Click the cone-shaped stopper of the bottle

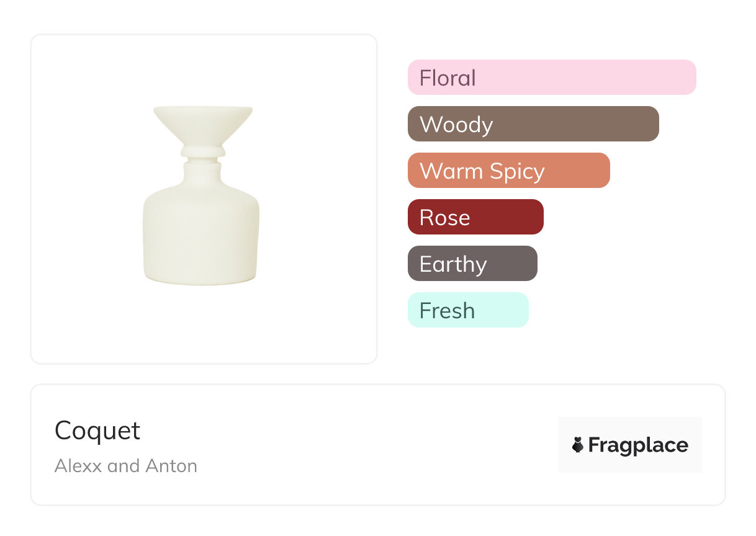[202, 123]
